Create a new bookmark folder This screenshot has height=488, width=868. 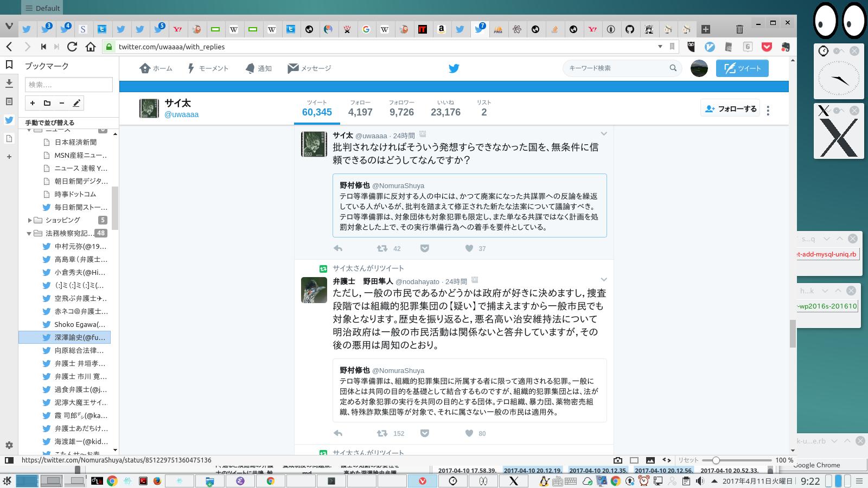click(47, 103)
